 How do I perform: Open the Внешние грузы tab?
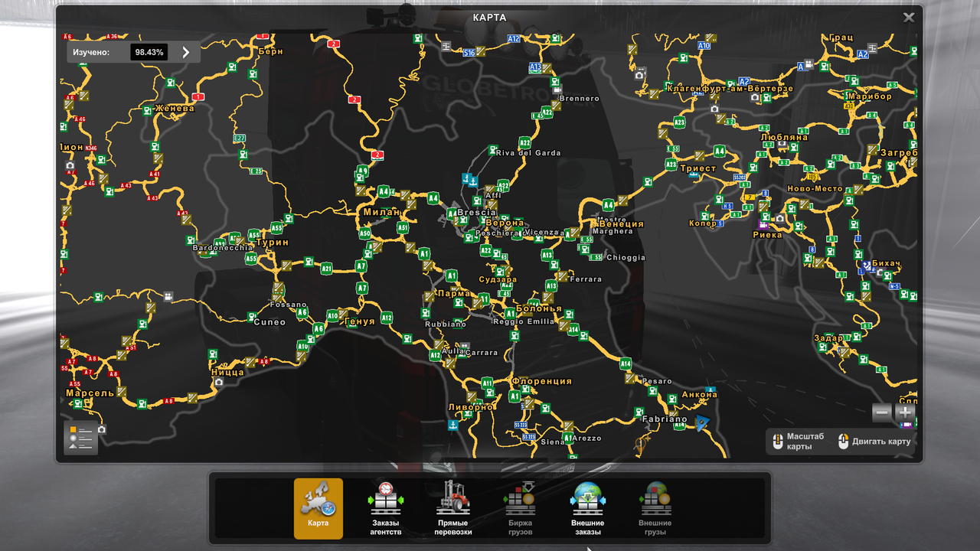[x=655, y=508]
